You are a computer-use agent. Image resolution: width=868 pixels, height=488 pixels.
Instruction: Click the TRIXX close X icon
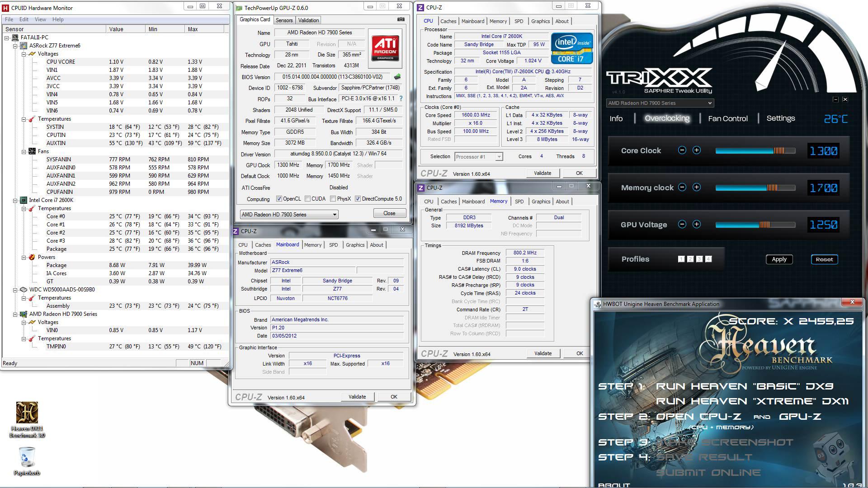tap(845, 99)
